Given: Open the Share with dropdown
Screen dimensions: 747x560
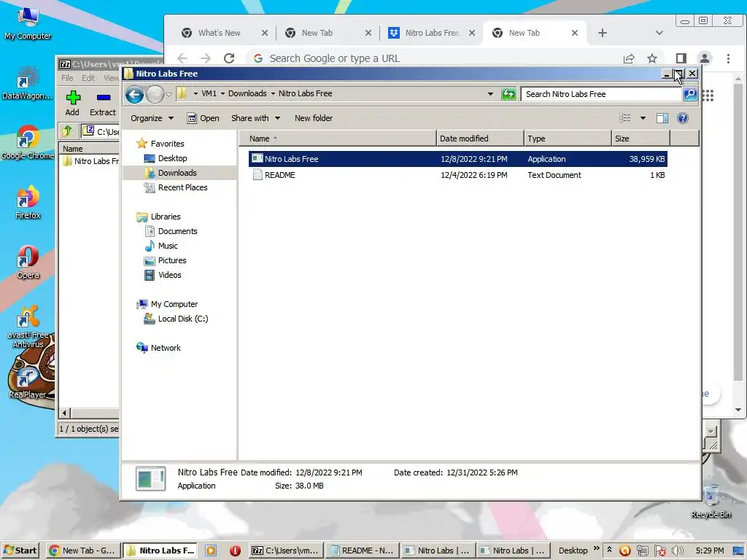Looking at the screenshot, I should click(255, 118).
